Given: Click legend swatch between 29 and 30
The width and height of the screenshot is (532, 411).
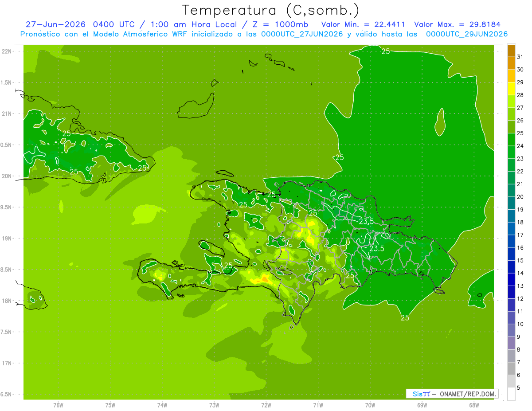Looking at the screenshot, I should 511,76.
